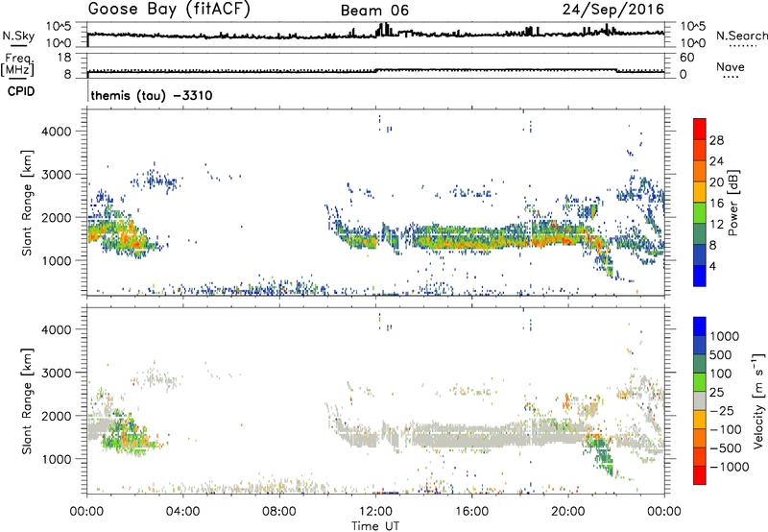
Task: Click the "28" label on power colorbar
Action: tap(716, 140)
